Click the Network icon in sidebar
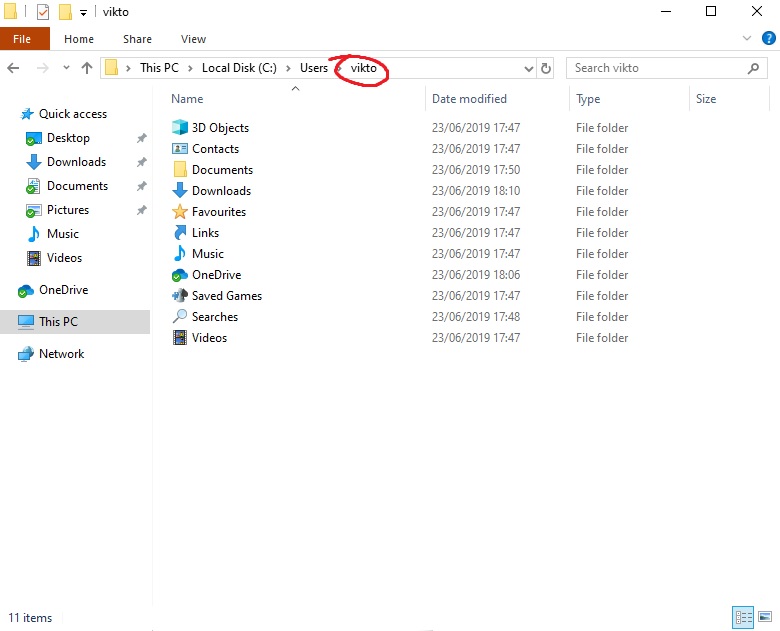 coord(26,354)
